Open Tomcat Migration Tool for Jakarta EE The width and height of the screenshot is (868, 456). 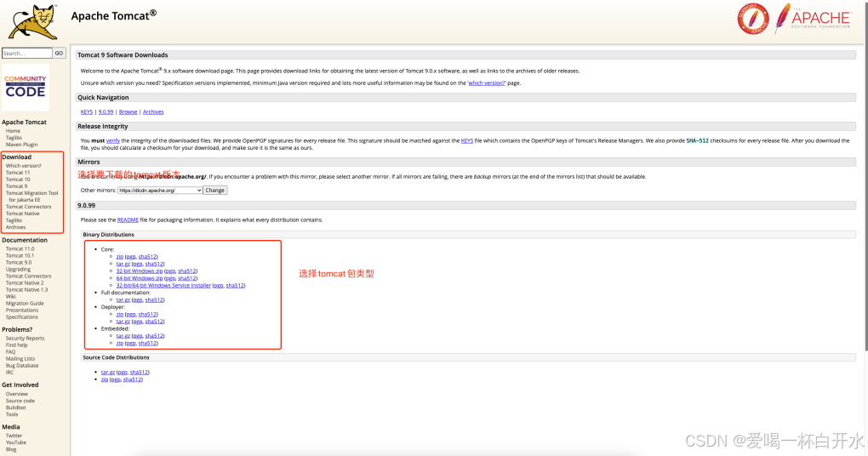coord(31,197)
